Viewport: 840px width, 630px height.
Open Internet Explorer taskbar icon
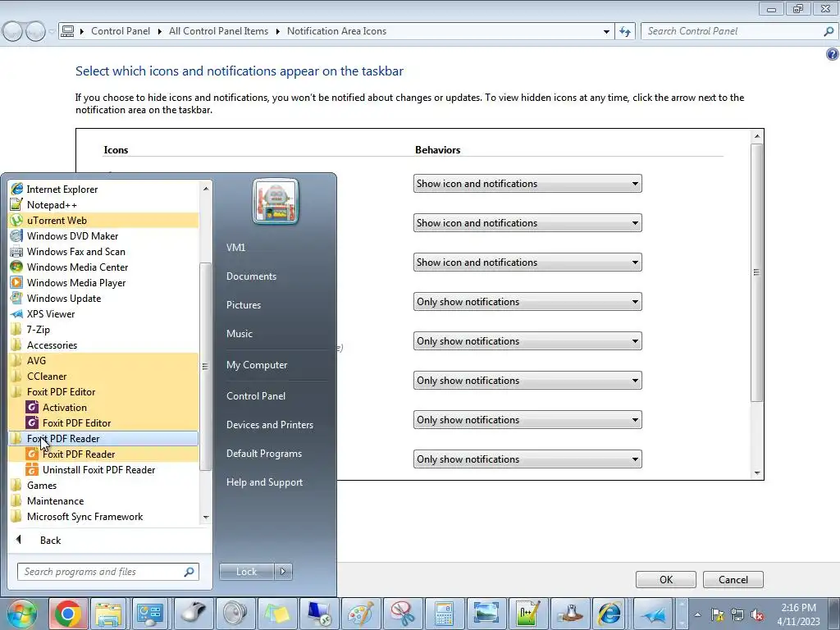611,614
